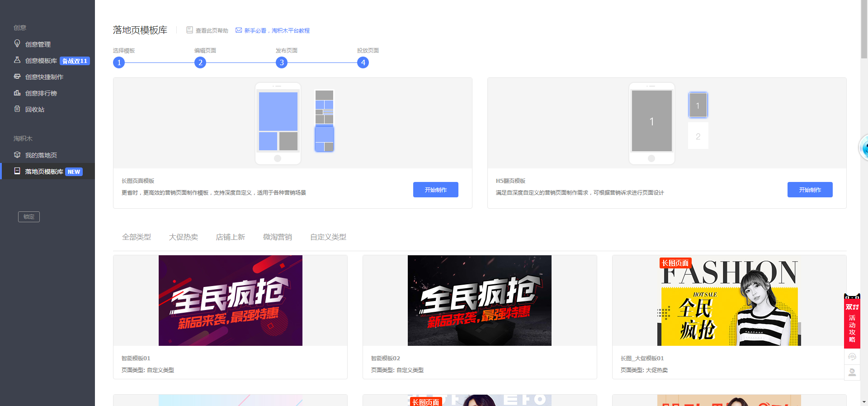The image size is (868, 406).
Task: Select the 全部类型 tab
Action: pos(137,237)
